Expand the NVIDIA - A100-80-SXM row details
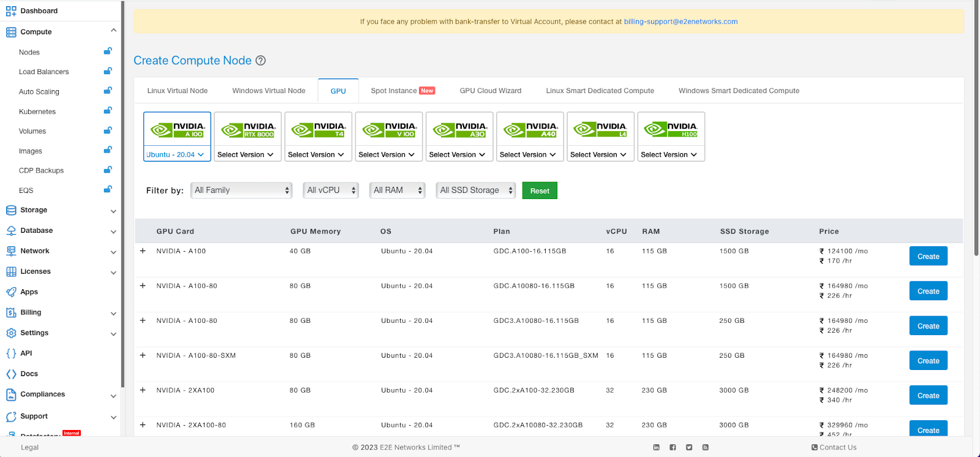 tap(143, 355)
